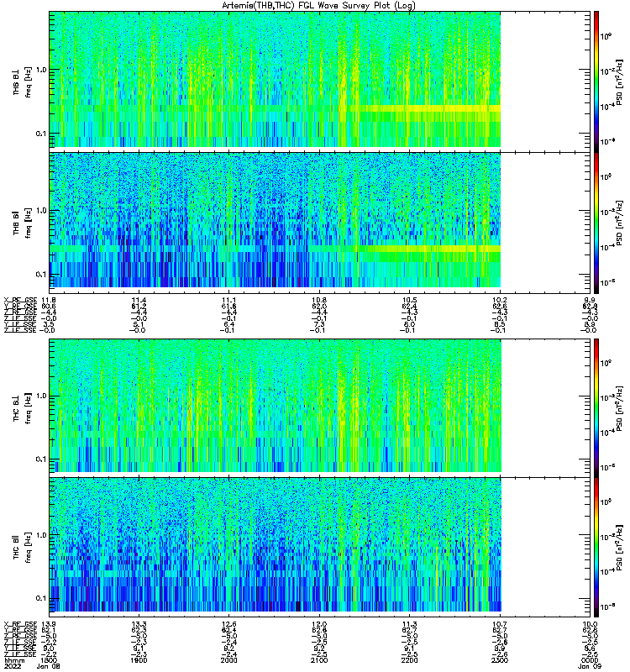
Task: Click the plot title 'Artemis(THB,THC) FGL Wave Survey Plot (Log)'
Action: tap(318, 5)
